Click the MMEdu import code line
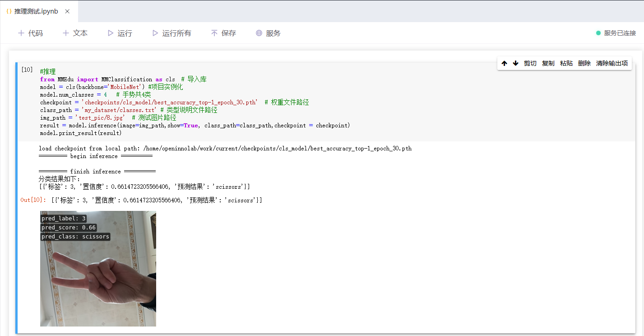Screen dimensions: 644x336 pos(123,79)
